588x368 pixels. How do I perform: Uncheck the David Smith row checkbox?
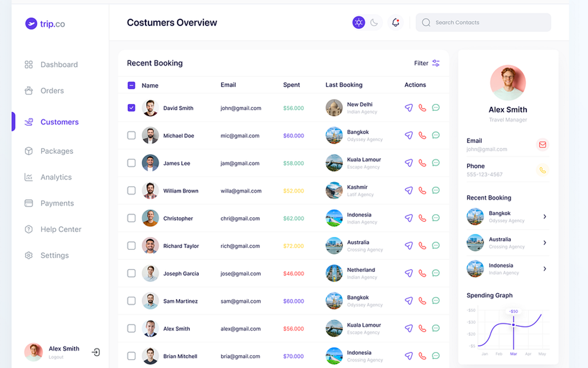coord(131,108)
